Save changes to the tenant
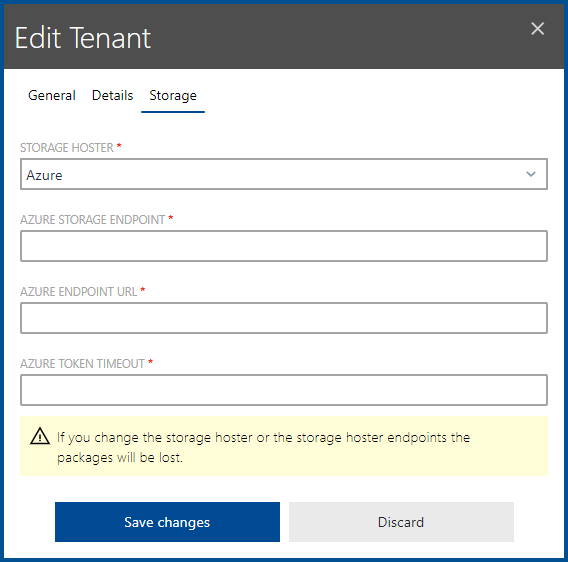Image resolution: width=568 pixels, height=562 pixels. [x=167, y=522]
